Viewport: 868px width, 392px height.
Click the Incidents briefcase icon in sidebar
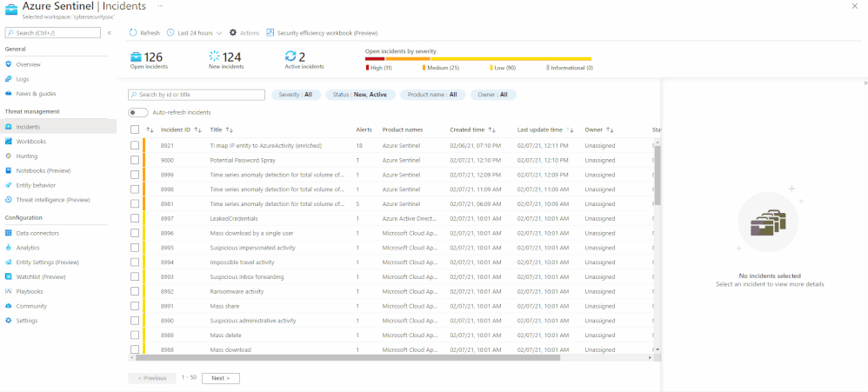click(9, 127)
